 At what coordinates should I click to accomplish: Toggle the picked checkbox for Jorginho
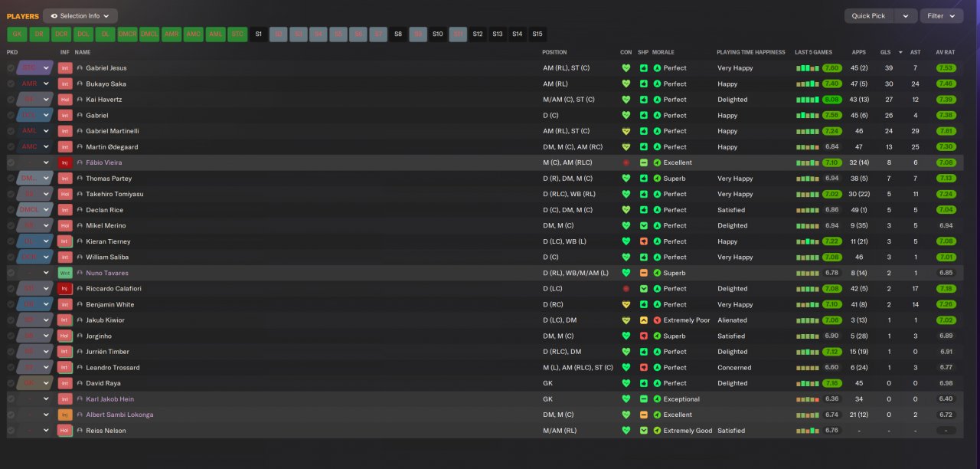(x=11, y=336)
